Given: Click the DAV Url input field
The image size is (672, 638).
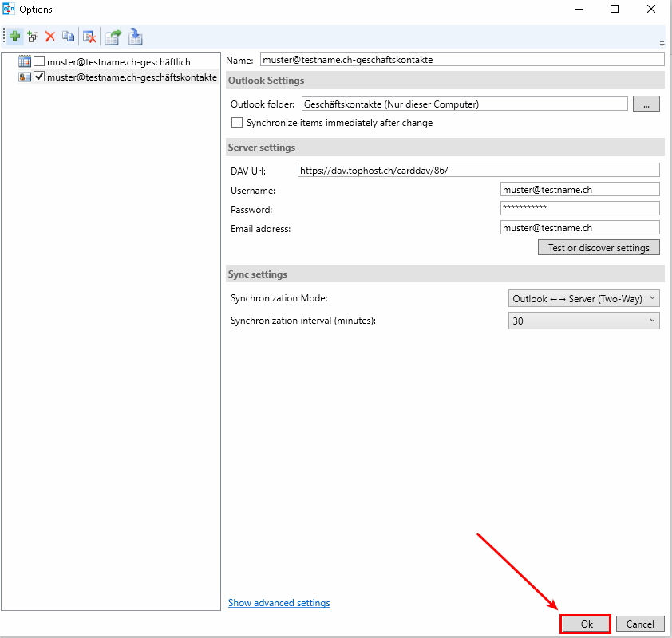Looking at the screenshot, I should click(477, 170).
